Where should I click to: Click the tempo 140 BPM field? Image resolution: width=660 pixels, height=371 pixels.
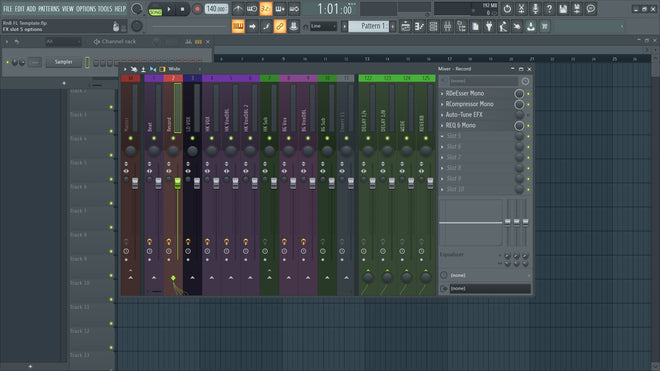(216, 9)
